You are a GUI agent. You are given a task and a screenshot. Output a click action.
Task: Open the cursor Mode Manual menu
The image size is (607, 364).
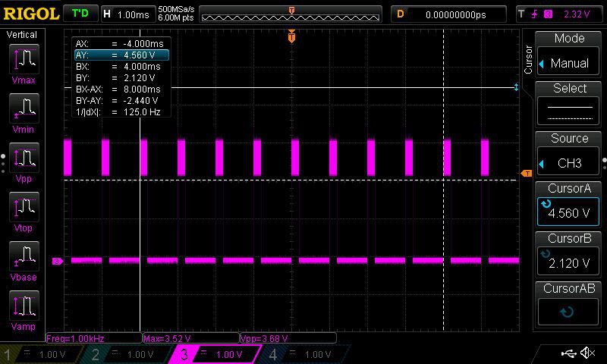pyautogui.click(x=569, y=55)
